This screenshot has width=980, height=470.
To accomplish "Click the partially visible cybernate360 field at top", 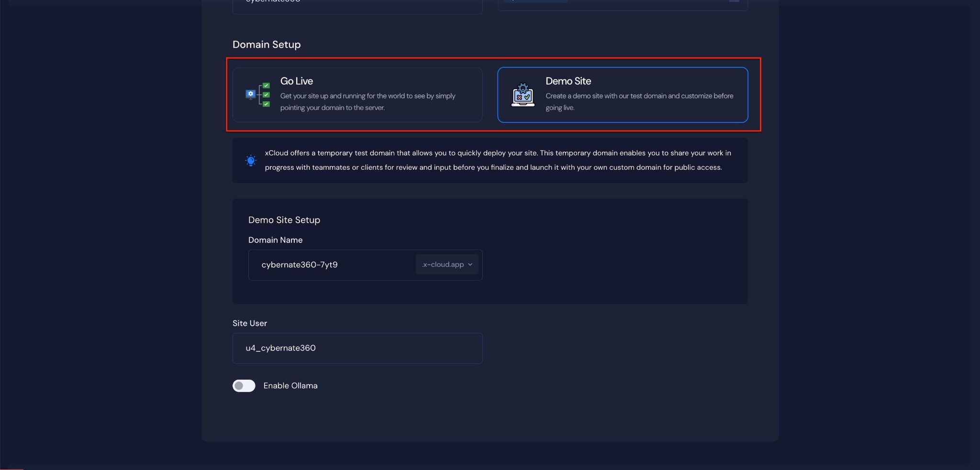I will point(357,5).
